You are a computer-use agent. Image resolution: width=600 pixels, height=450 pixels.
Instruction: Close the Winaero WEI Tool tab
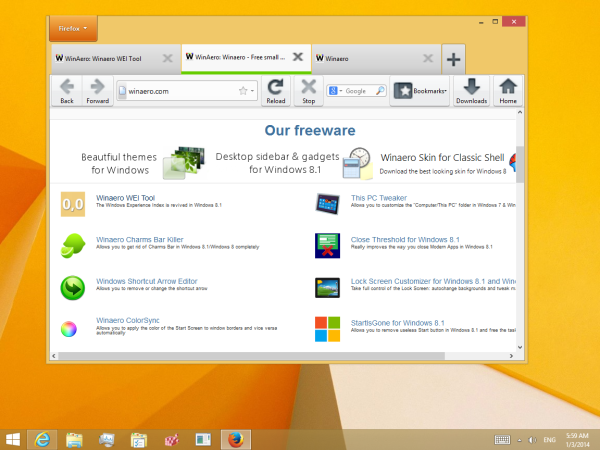(168, 58)
